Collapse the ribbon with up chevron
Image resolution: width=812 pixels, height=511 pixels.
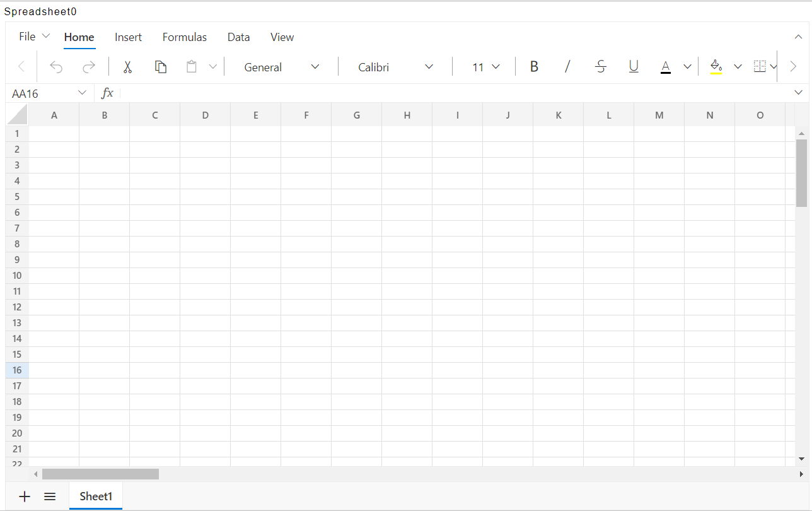pyautogui.click(x=799, y=37)
